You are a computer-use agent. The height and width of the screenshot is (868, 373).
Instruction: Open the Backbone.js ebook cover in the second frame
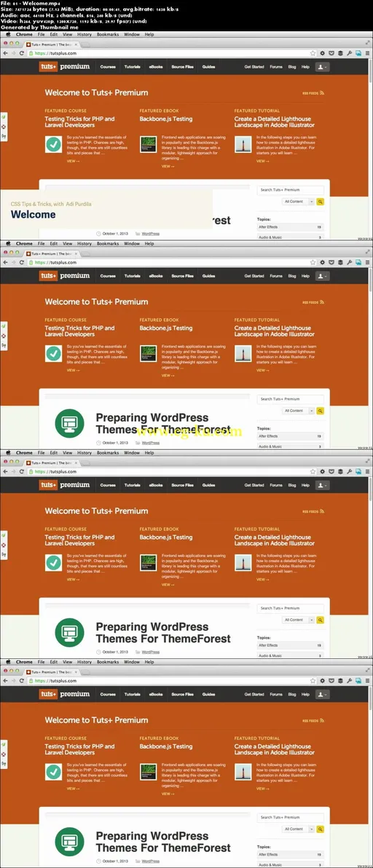coord(148,354)
